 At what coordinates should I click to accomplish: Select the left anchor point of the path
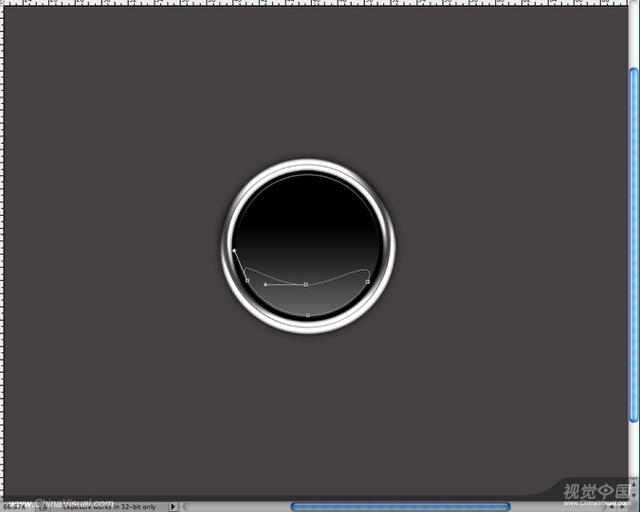click(247, 280)
